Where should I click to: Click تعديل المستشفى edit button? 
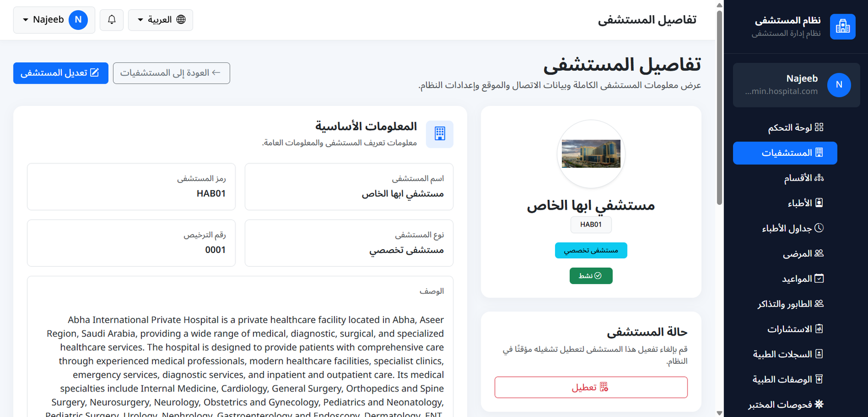coord(61,73)
